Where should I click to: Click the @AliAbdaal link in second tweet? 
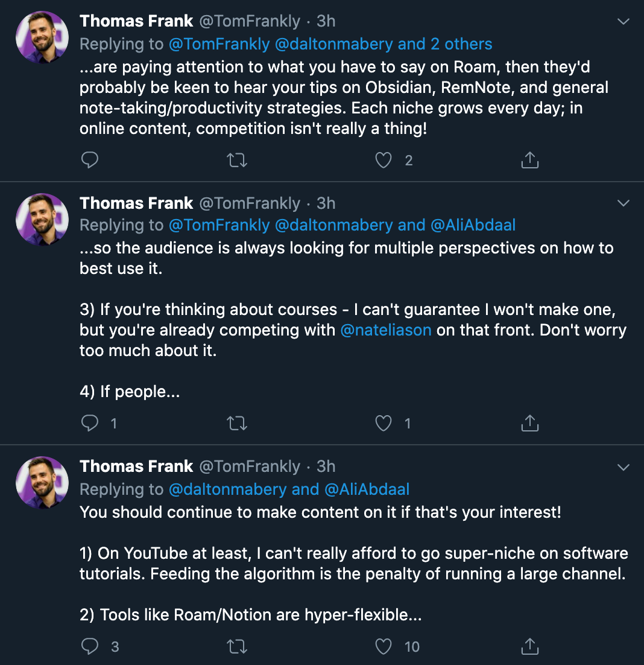pyautogui.click(x=473, y=225)
